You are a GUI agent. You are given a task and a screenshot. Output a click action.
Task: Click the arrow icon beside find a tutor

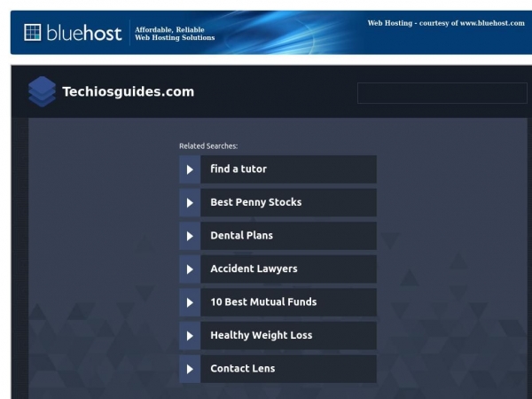190,169
